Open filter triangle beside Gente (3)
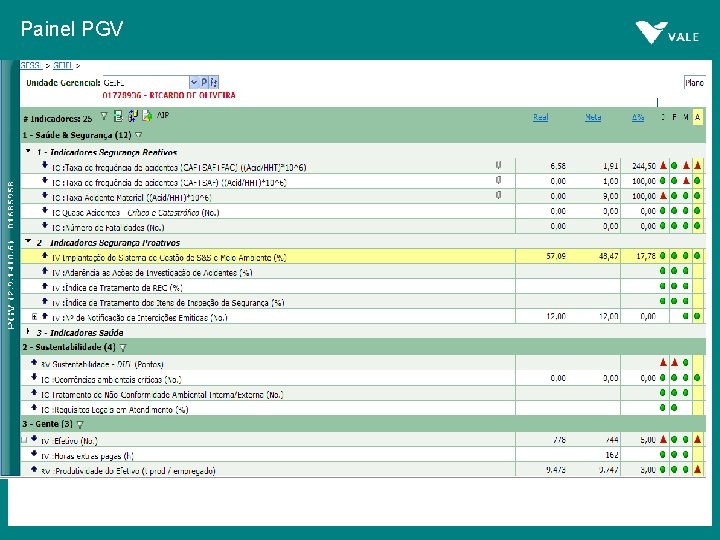Image resolution: width=720 pixels, height=540 pixels. (x=80, y=424)
